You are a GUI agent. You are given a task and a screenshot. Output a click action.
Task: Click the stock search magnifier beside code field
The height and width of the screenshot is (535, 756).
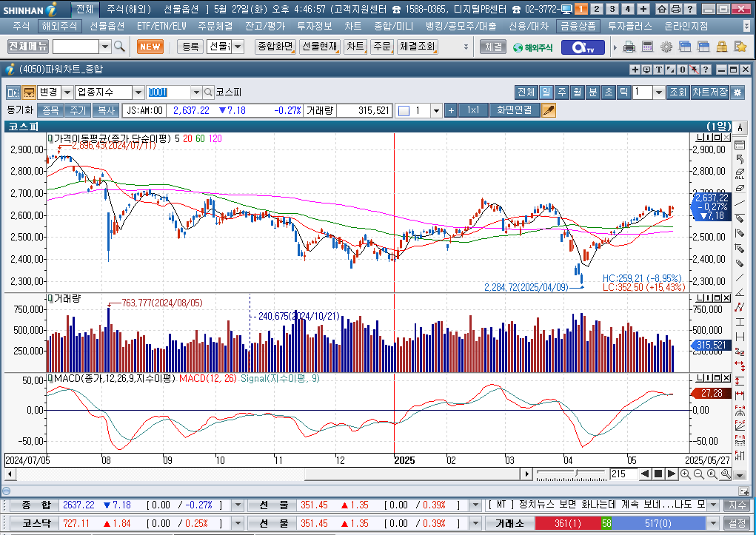208,92
